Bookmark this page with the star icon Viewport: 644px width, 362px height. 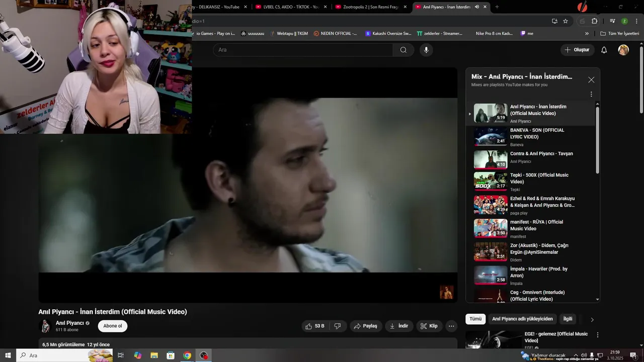click(x=566, y=21)
